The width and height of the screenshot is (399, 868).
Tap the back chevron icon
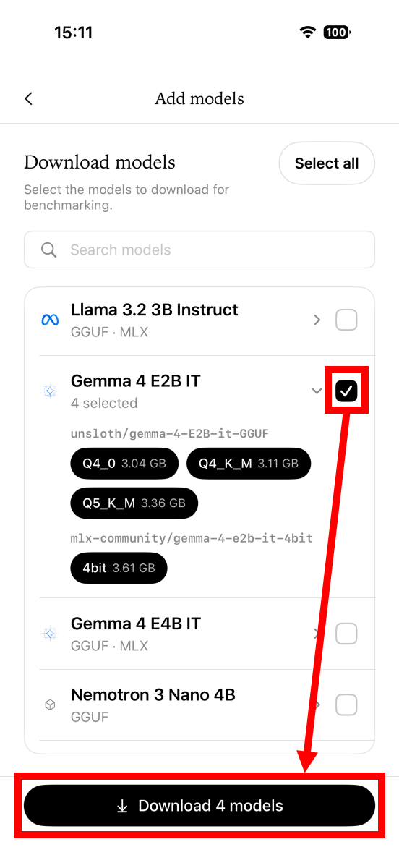29,99
